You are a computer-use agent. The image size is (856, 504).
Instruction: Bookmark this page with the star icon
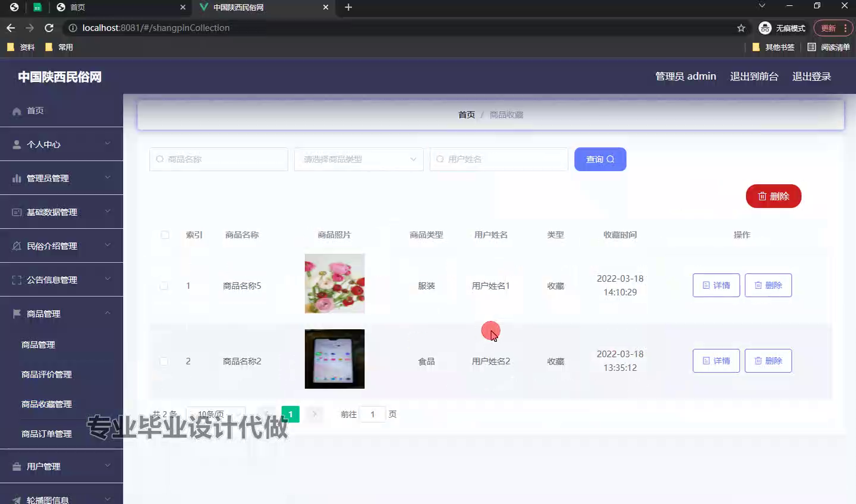[741, 28]
